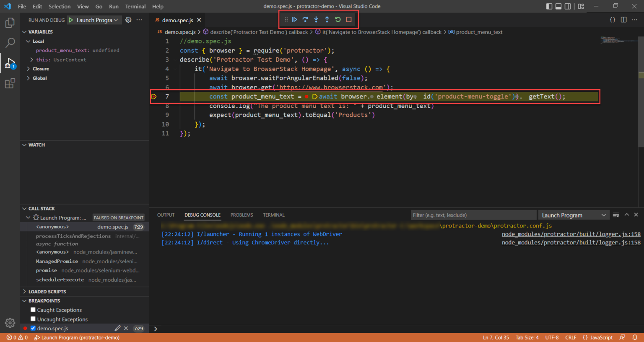Restart the debugging session
This screenshot has width=644, height=342.
pyautogui.click(x=338, y=20)
